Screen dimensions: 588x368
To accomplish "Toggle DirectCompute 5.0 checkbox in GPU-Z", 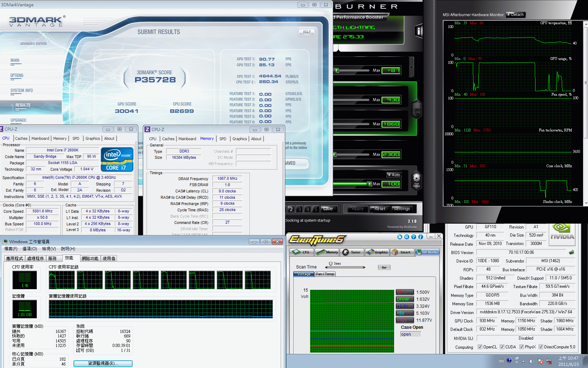I will point(541,347).
